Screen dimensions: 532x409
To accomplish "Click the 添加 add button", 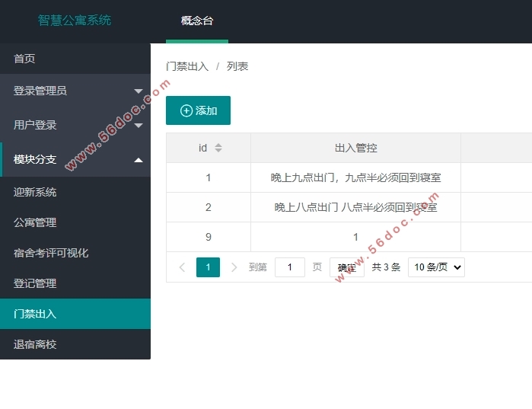I will (198, 110).
